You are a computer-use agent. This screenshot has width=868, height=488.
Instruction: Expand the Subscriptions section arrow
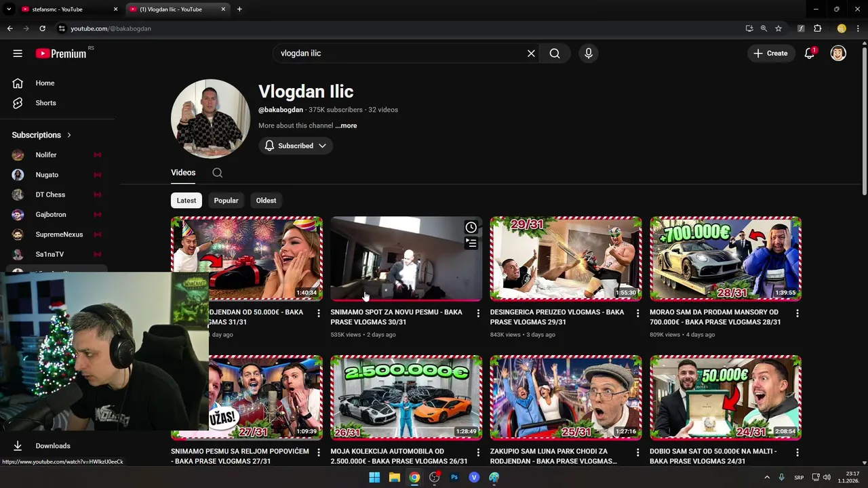[68, 135]
